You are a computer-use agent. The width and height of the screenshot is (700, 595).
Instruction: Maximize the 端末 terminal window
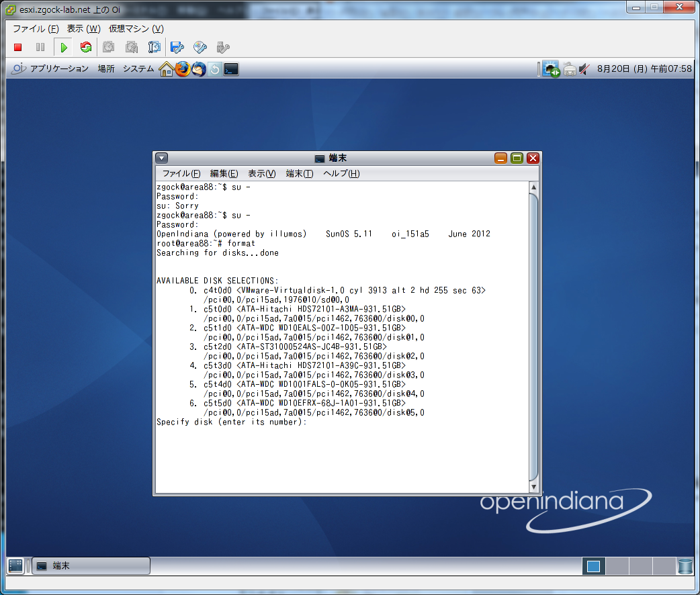pos(517,158)
